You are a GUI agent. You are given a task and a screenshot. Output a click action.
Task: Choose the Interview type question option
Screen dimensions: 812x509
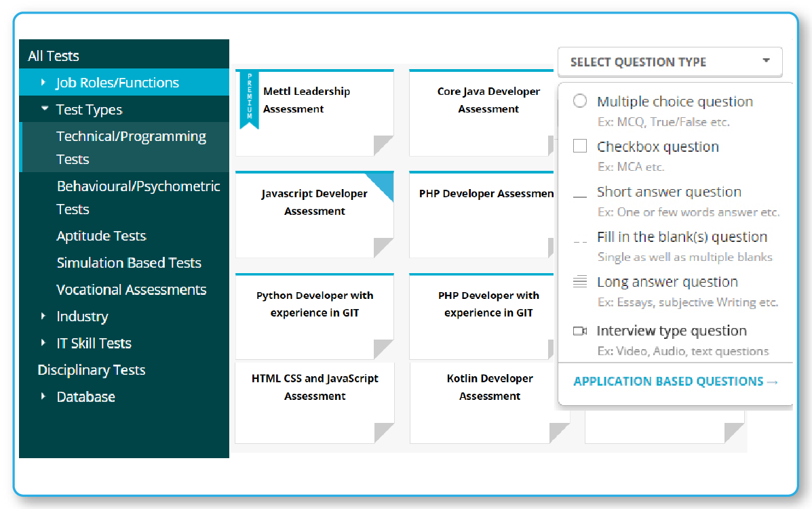point(672,331)
